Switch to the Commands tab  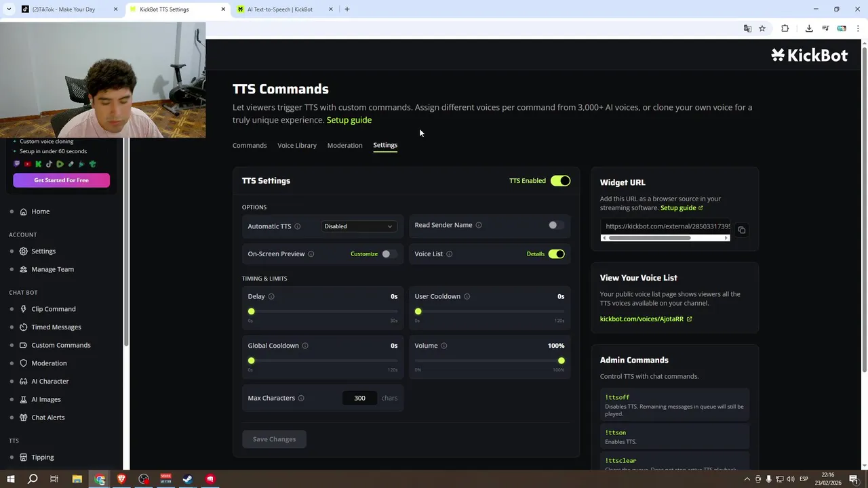click(x=250, y=146)
